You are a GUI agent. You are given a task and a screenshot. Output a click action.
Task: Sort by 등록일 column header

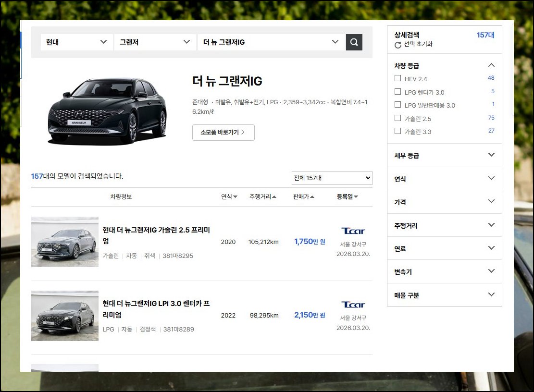[348, 196]
